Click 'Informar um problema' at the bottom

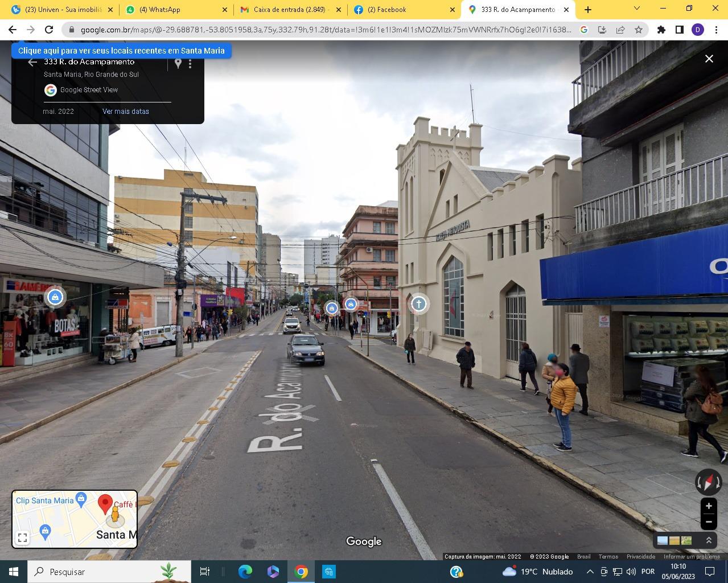coord(691,556)
